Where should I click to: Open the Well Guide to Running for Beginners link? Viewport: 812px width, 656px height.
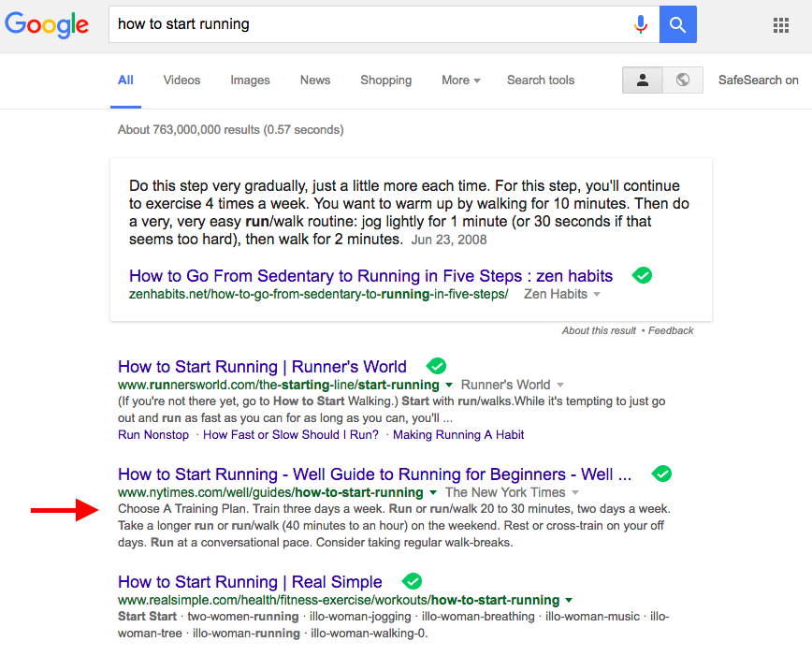[x=375, y=474]
